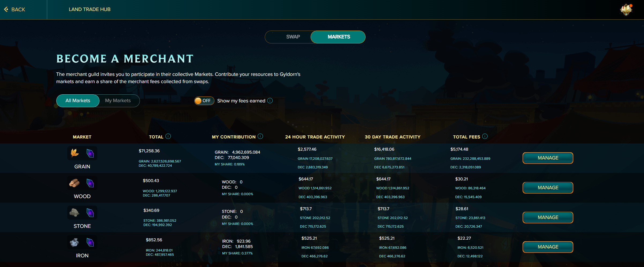This screenshot has width=644, height=267.
Task: Click the info icon next to TOTAL
Action: pos(168,136)
